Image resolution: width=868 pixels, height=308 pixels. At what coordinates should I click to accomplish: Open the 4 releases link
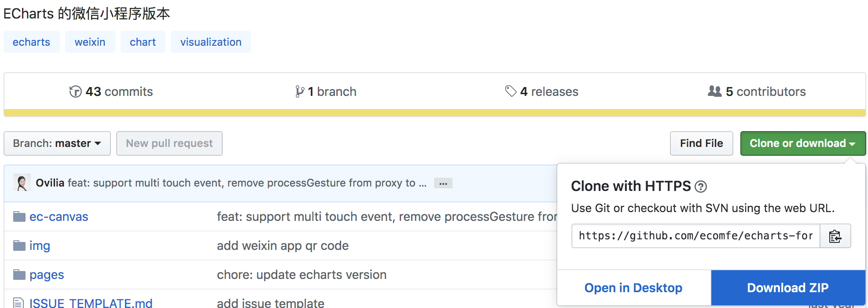(x=541, y=92)
